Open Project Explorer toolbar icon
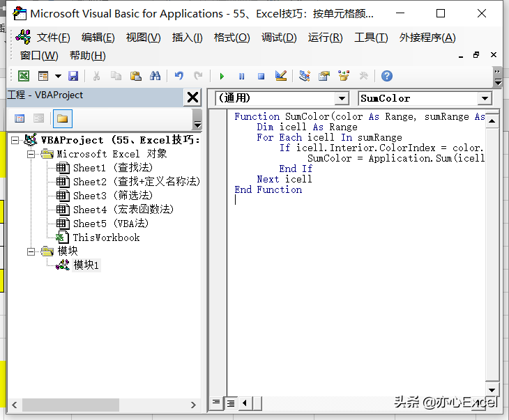The height and width of the screenshot is (420, 509). pyautogui.click(x=305, y=76)
